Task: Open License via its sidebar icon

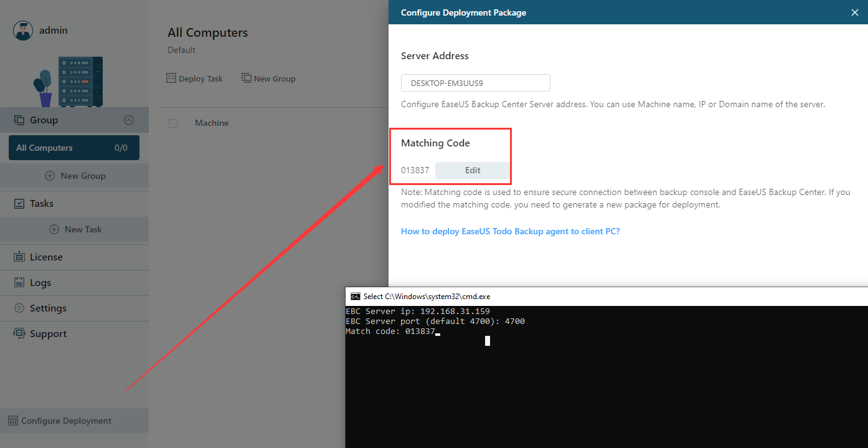Action: (x=19, y=257)
